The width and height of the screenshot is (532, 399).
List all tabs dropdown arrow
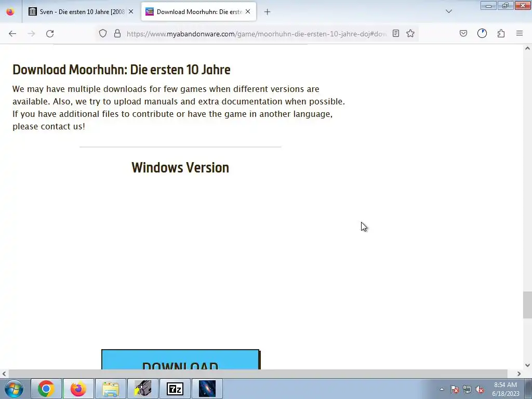[x=449, y=11]
